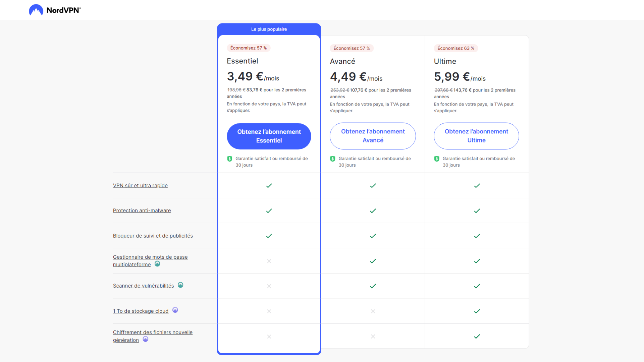Click Ultime checkmark for Protection anti-malware
Image resolution: width=644 pixels, height=362 pixels.
point(477,211)
